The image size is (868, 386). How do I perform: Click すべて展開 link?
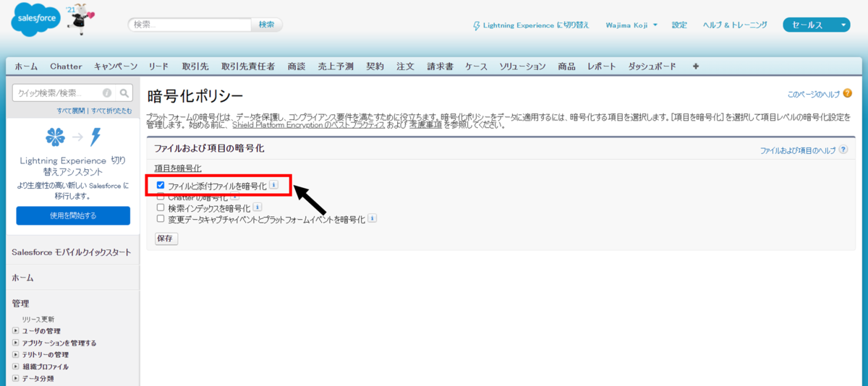[71, 111]
